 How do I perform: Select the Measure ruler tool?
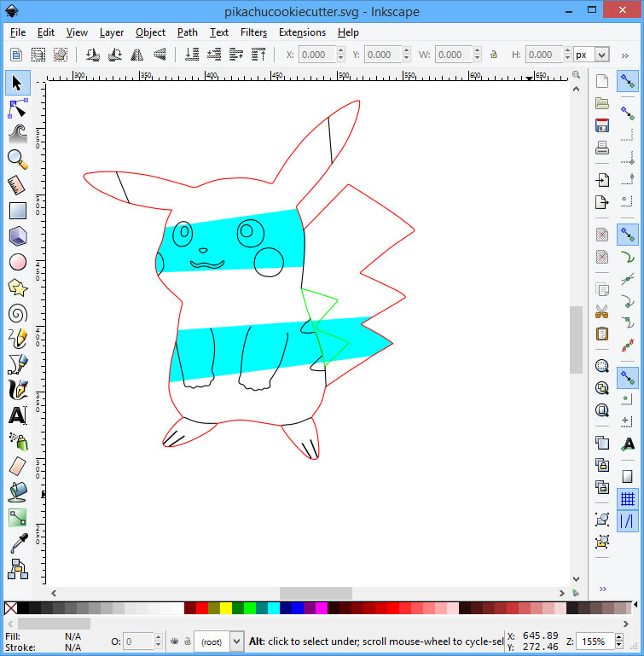18,185
